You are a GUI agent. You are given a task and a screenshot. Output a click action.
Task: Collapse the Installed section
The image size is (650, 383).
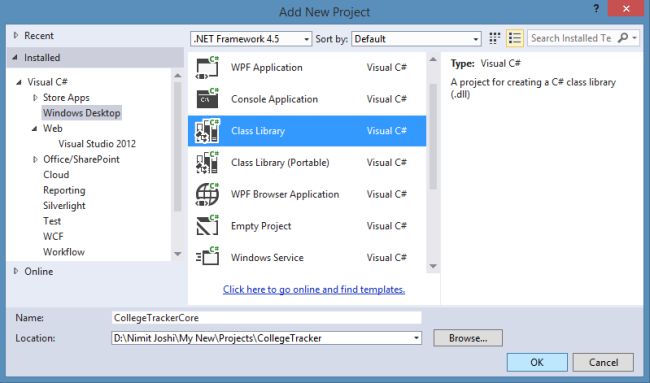pos(15,58)
